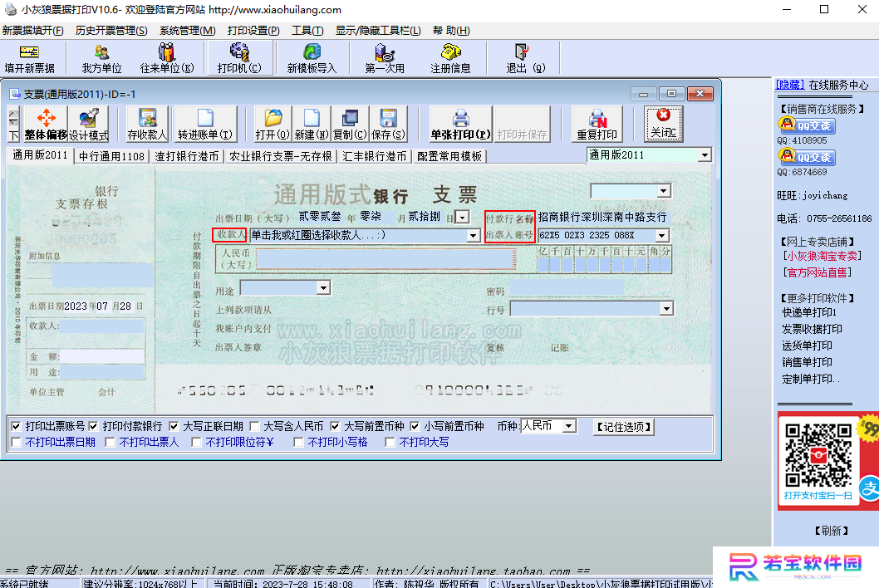The height and width of the screenshot is (588, 879).
Task: Open the 币种 人民币 dropdown
Action: (569, 426)
